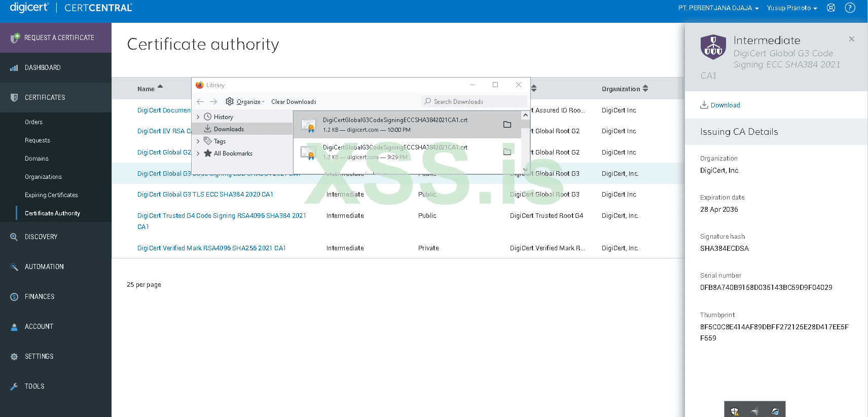Maximize the Library window
Image resolution: width=868 pixels, height=417 pixels.
[495, 85]
